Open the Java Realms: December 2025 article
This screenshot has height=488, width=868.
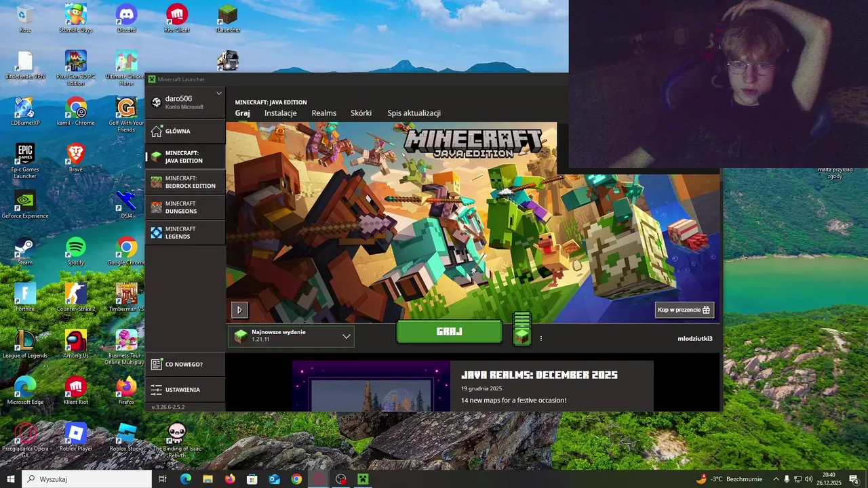539,375
